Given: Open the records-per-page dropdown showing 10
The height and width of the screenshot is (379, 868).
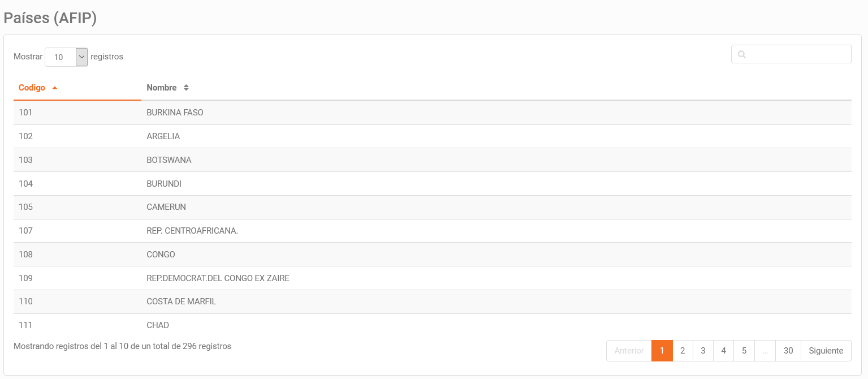Looking at the screenshot, I should [x=66, y=57].
